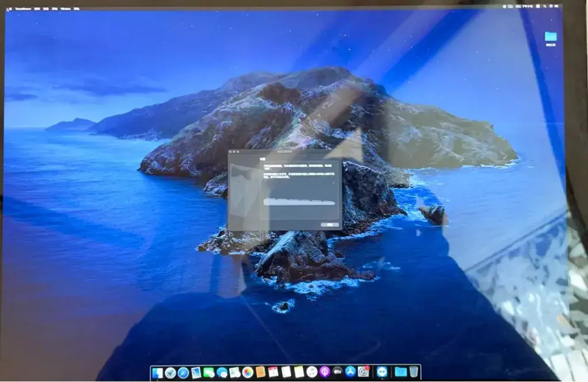Open Trash in the Dock
The width and height of the screenshot is (588, 382).
(413, 372)
